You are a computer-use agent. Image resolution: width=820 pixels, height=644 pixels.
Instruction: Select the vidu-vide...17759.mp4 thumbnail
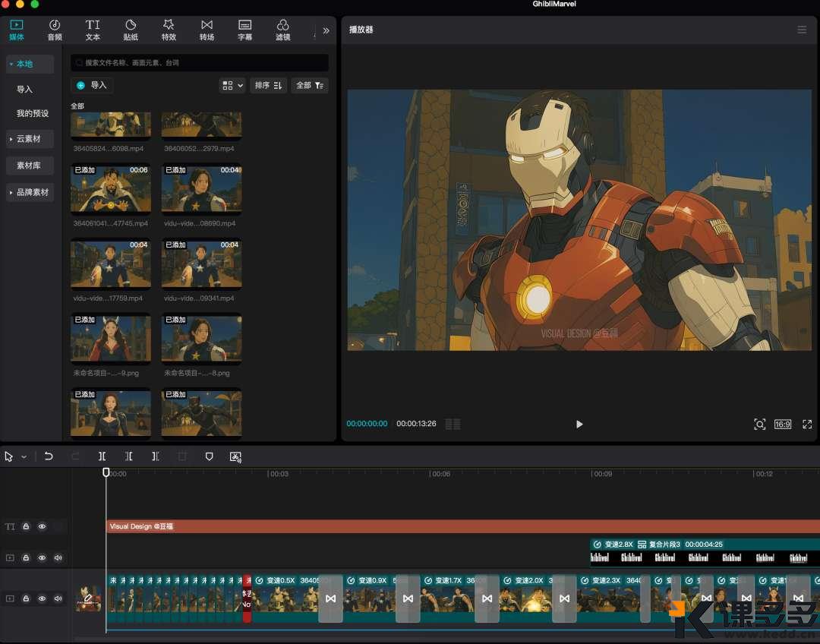[111, 264]
